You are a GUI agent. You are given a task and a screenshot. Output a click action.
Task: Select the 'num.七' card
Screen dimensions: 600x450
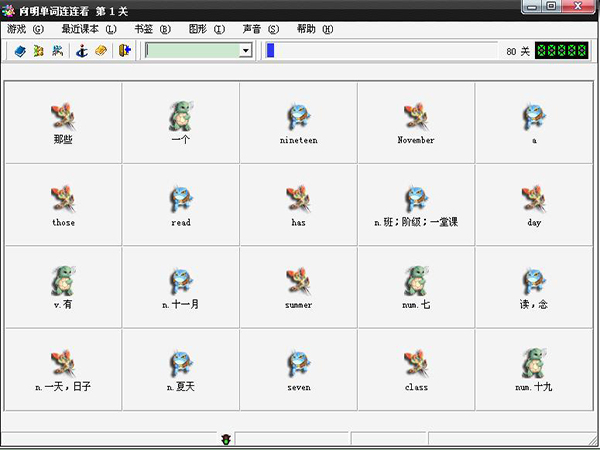point(416,287)
